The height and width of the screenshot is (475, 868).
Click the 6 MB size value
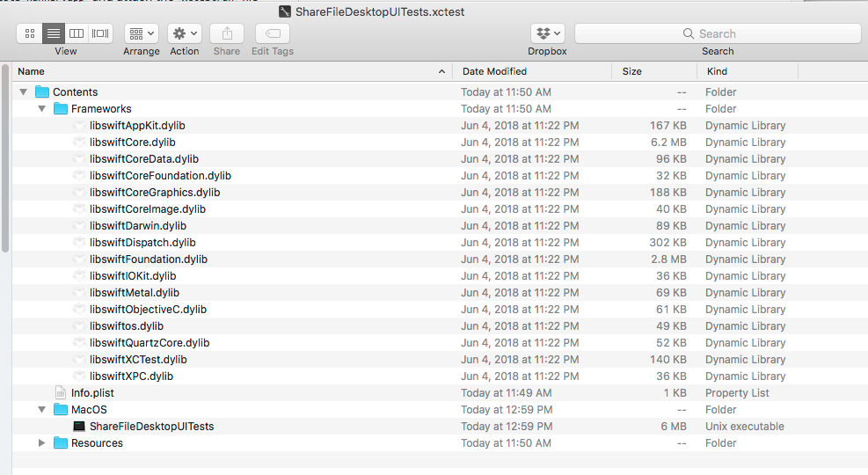point(673,427)
